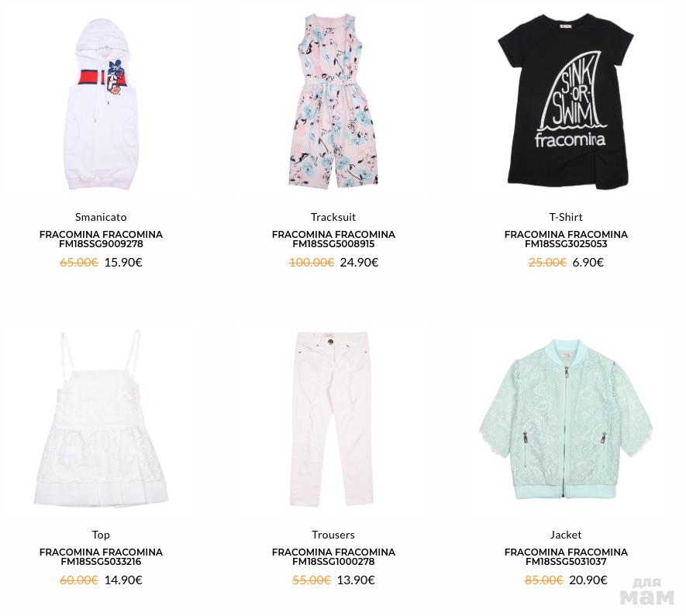Viewport: 686px width, 616px height.
Task: Click the 20.90€ Jacket sale price
Action: pyautogui.click(x=588, y=580)
